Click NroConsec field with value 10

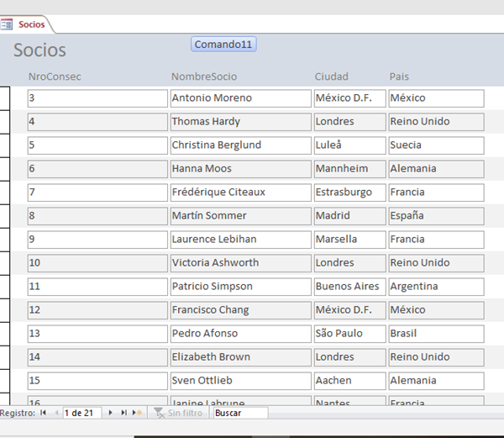click(97, 263)
